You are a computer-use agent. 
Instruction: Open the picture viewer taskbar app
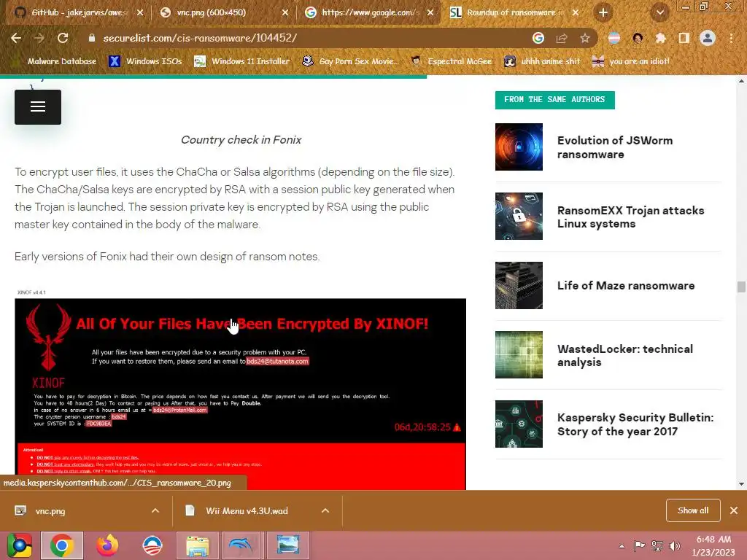(x=287, y=545)
